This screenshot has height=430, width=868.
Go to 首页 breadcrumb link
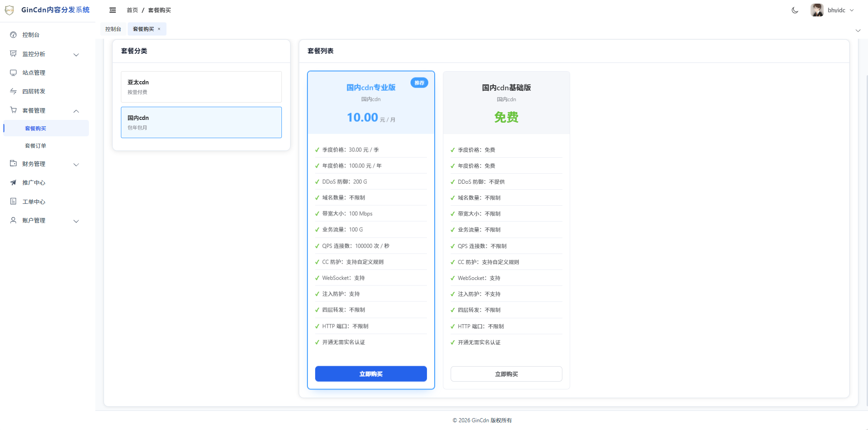tap(132, 10)
